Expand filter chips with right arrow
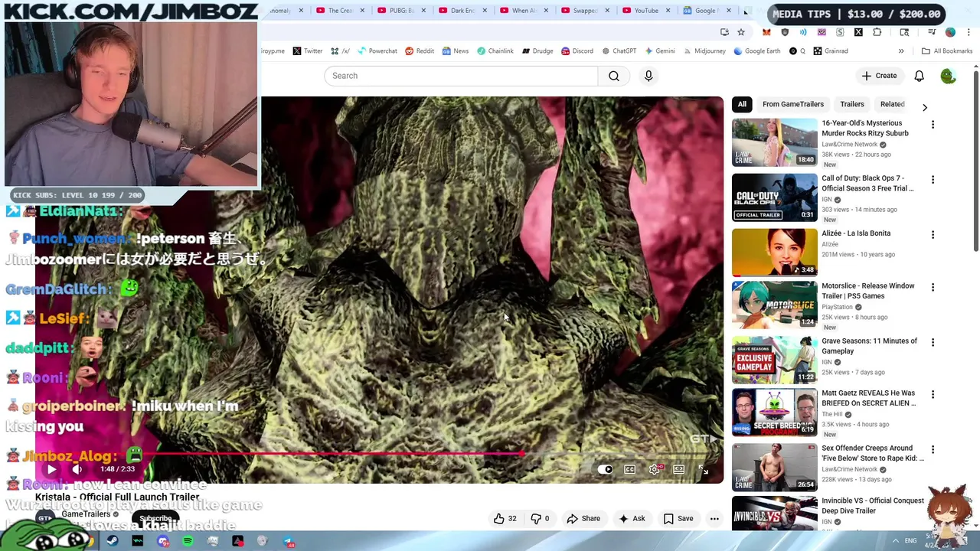This screenshot has width=980, height=551. tap(924, 107)
